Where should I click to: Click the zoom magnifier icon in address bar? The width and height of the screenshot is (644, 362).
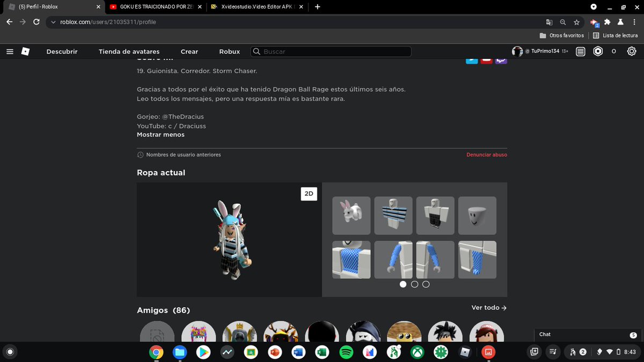coord(563,22)
